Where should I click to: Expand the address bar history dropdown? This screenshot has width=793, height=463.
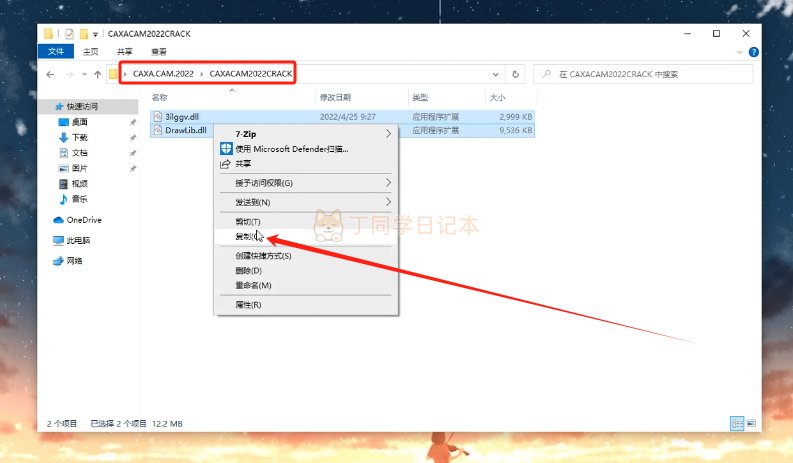point(496,74)
